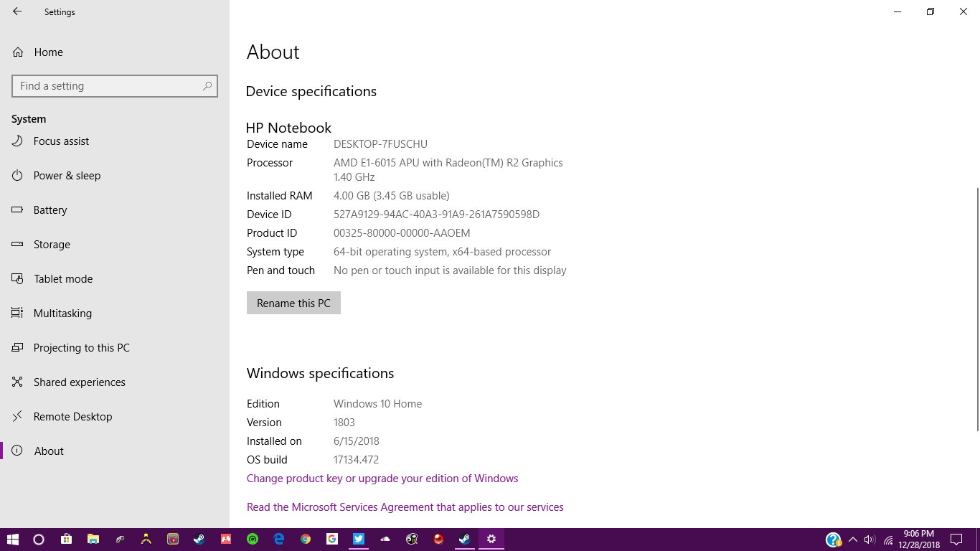This screenshot has width=980, height=551.
Task: Open Focus assist settings
Action: (x=115, y=141)
